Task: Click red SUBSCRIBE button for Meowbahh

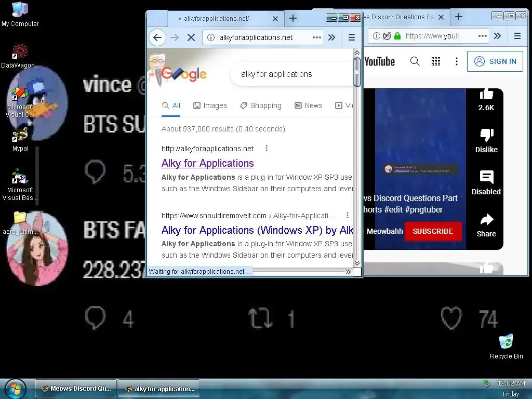Action: pyautogui.click(x=433, y=231)
